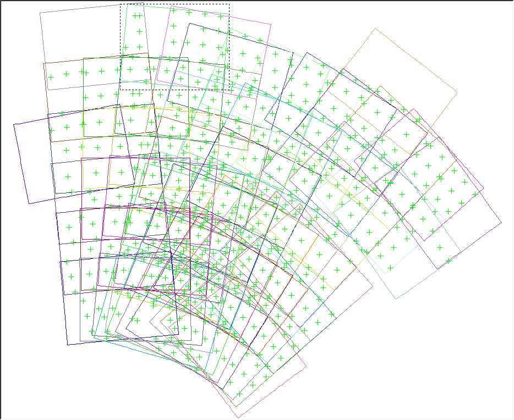
Task: Click the topmost pair of green cross markers
Action: tap(137, 16)
